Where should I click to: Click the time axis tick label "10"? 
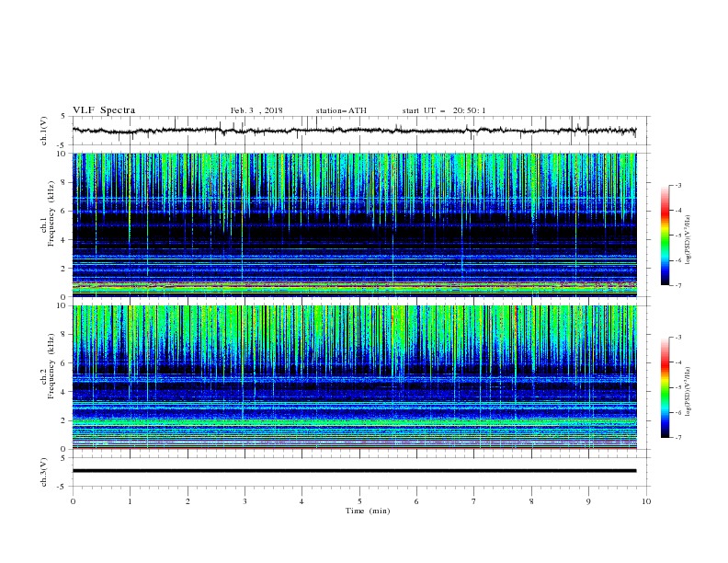(646, 501)
